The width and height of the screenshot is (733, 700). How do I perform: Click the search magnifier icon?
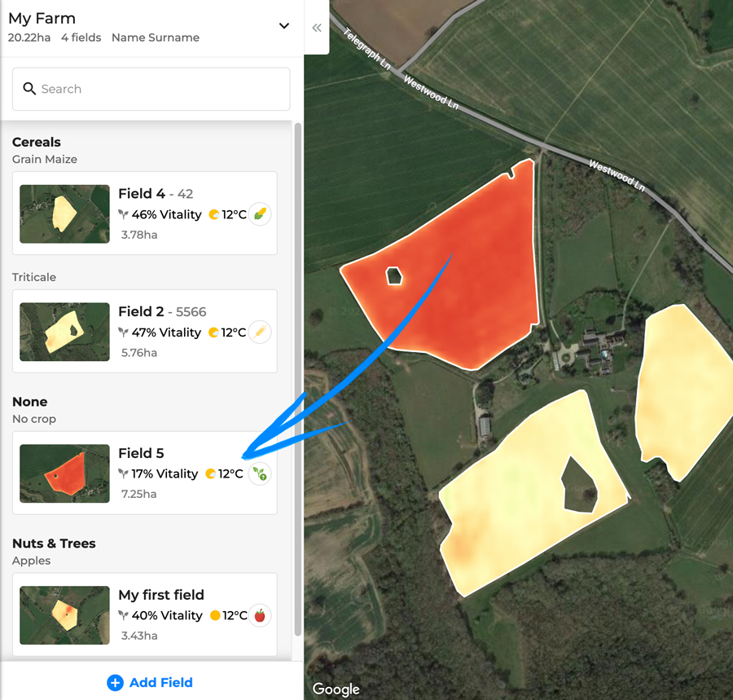point(29,88)
